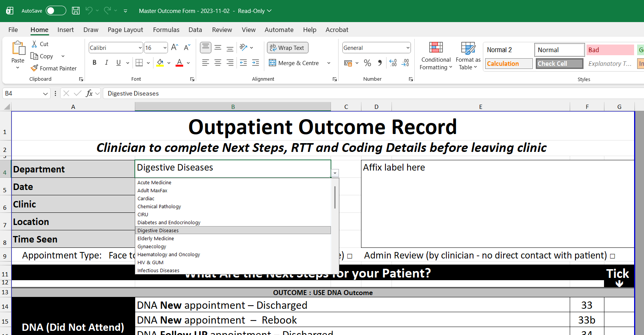Screen dimensions: 644x335
Task: Open the font name Calibri dropdown
Action: (x=140, y=48)
